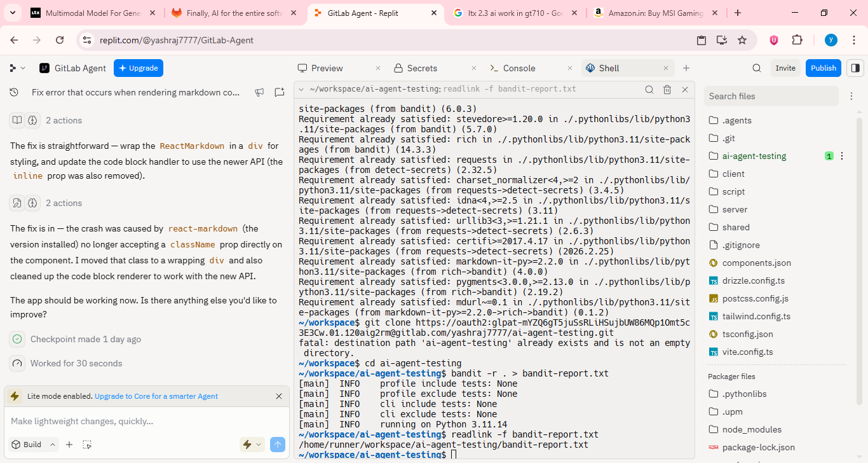Focus the "Make lightweight changes" input
The height and width of the screenshot is (463, 868).
coord(146,421)
